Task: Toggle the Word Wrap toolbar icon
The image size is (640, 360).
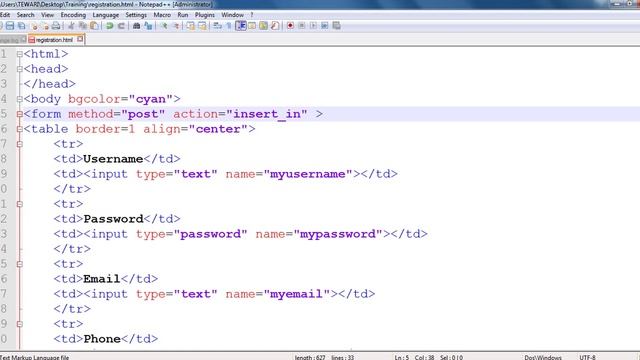Action: point(218,26)
